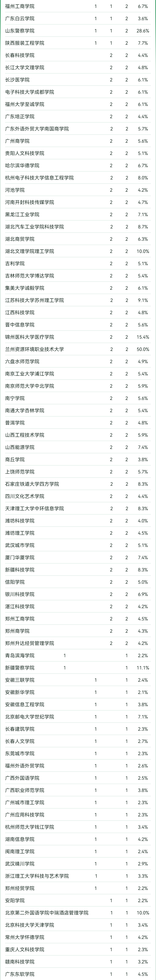The width and height of the screenshot is (156, 980).
Task: Click 广东东软学院 school name
Action: 20,974
